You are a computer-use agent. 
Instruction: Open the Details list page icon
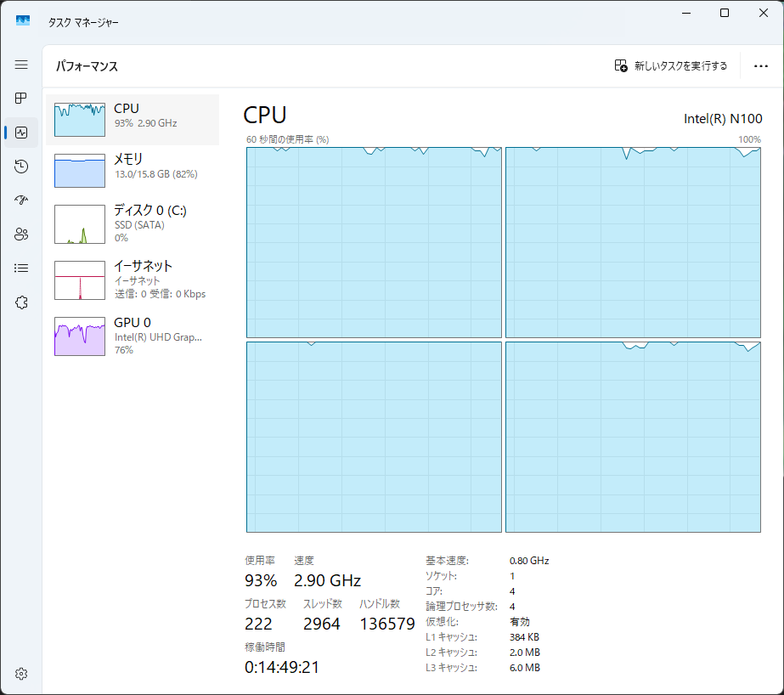(21, 268)
